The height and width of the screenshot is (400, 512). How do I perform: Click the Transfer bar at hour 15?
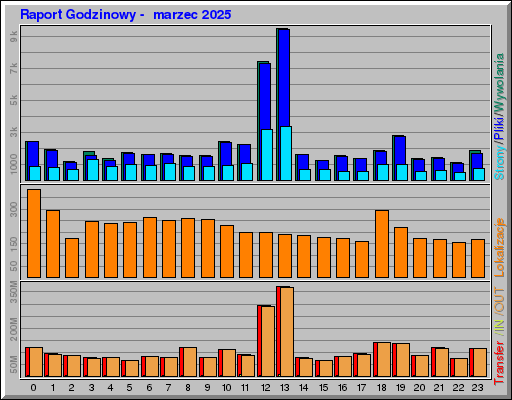pos(324,368)
